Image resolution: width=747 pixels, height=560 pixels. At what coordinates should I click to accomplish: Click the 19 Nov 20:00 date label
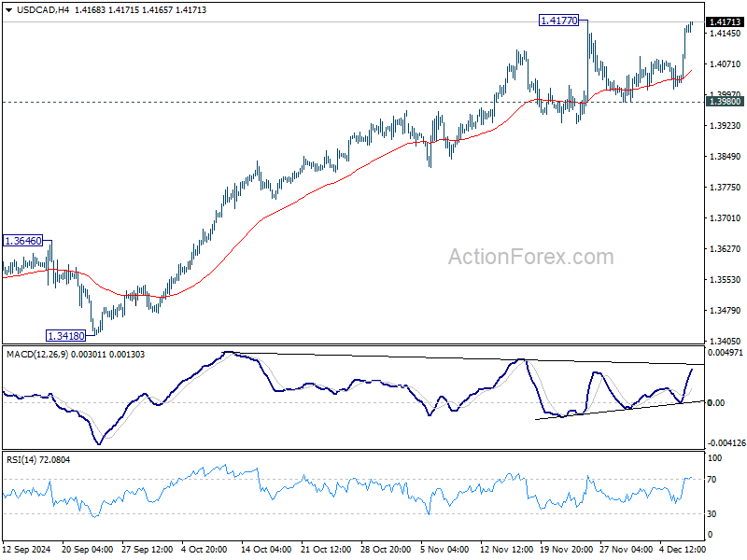click(566, 550)
